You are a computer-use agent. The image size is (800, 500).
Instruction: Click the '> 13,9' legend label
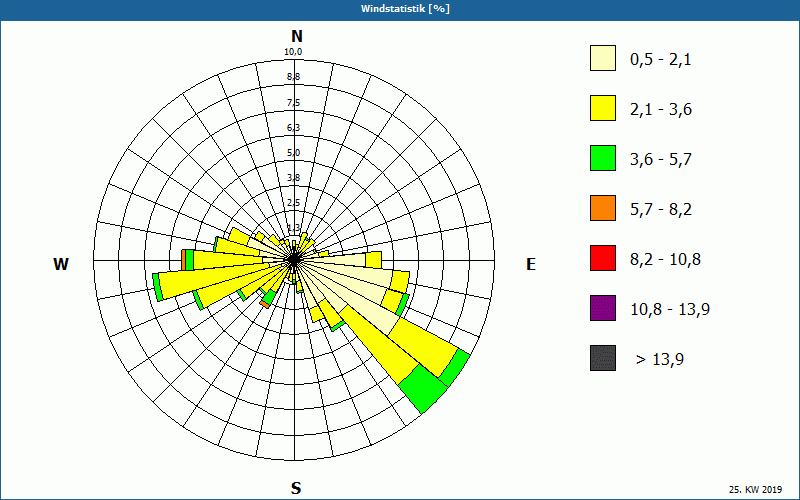[x=660, y=360]
